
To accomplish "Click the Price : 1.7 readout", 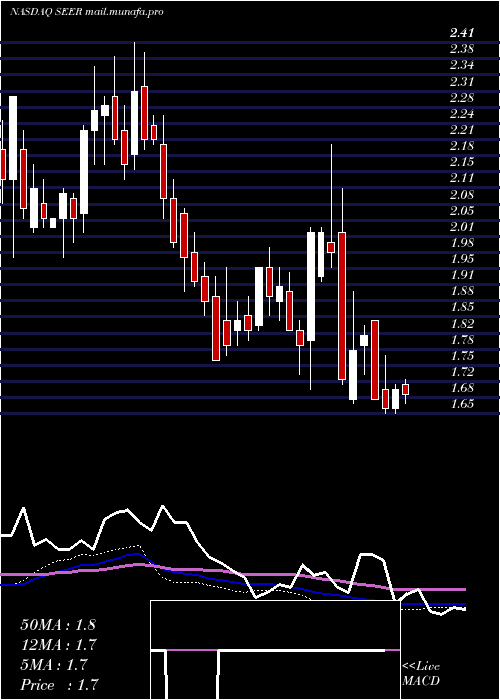I will coord(58,685).
